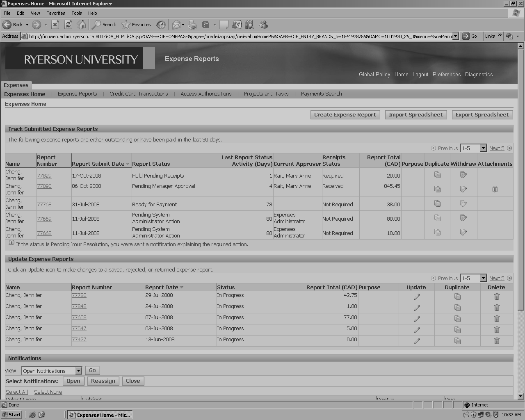
Task: Open report number 77893 link
Action: [44, 186]
